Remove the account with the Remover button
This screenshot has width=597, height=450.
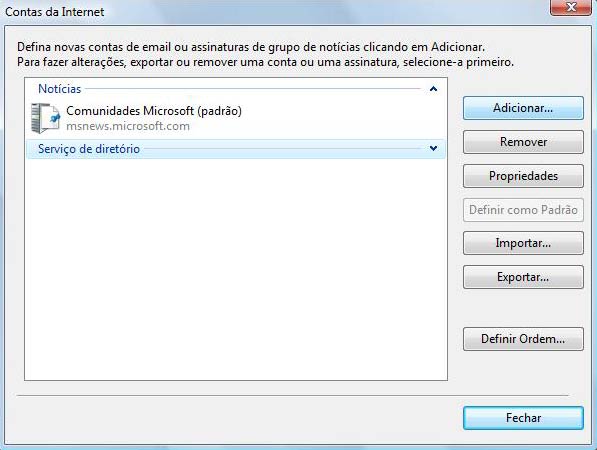pyautogui.click(x=523, y=142)
